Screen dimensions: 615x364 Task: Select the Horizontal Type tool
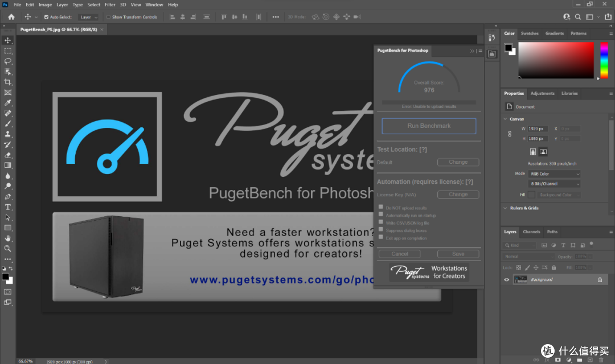pyautogui.click(x=7, y=207)
